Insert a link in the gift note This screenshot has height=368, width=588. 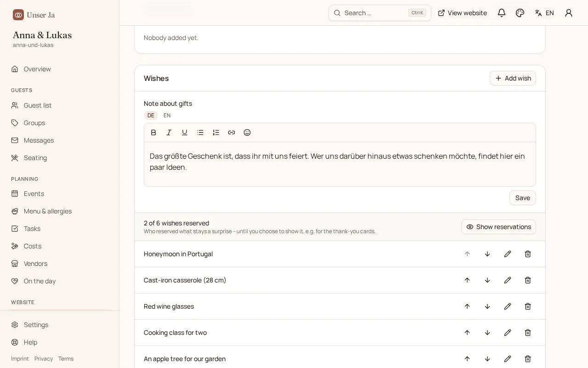click(232, 132)
